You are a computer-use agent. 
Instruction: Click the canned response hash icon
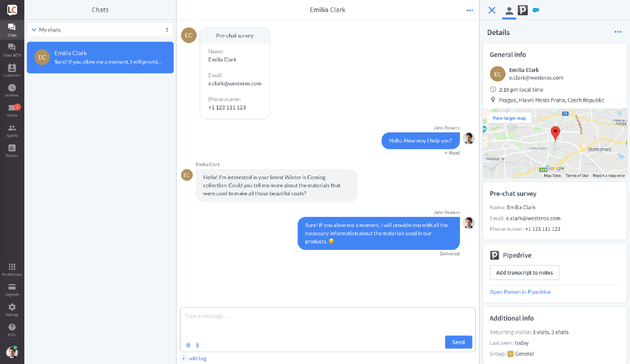coord(188,345)
